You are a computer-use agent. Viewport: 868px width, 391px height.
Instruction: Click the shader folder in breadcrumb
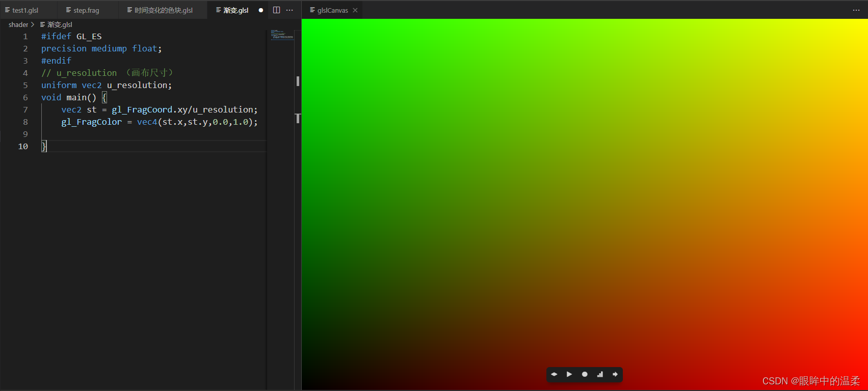tap(18, 24)
